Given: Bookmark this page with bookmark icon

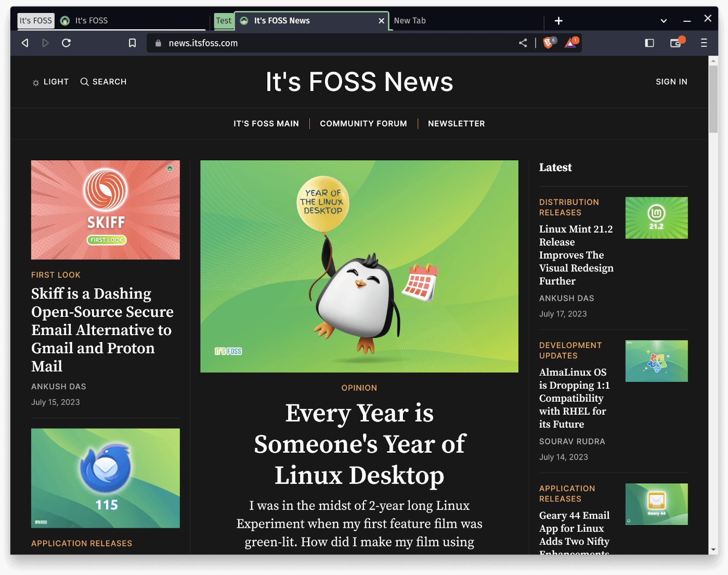Looking at the screenshot, I should pos(133,43).
